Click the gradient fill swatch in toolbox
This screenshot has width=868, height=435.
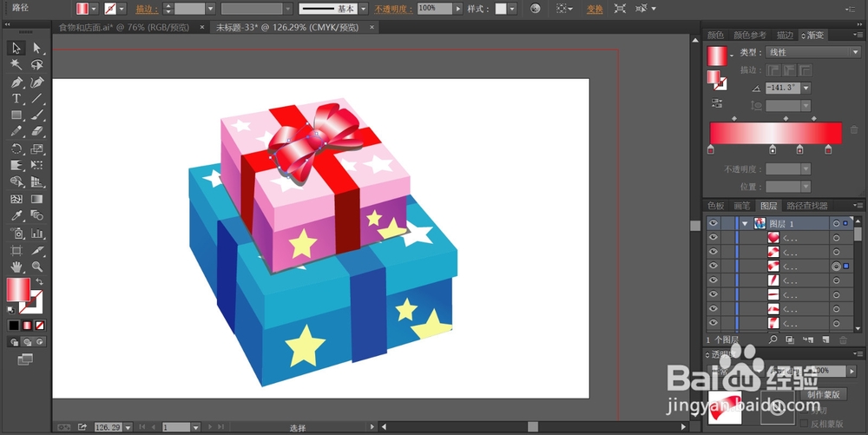[18, 289]
